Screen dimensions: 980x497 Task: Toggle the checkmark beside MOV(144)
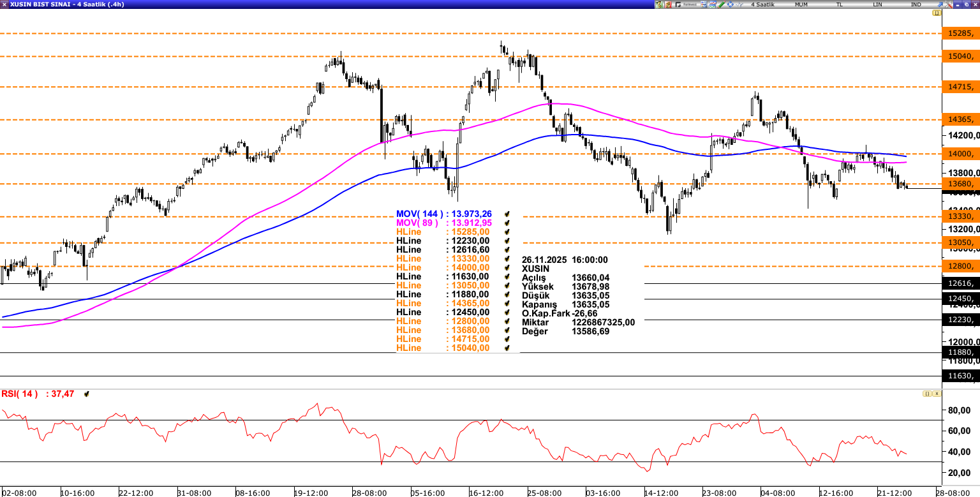point(506,214)
